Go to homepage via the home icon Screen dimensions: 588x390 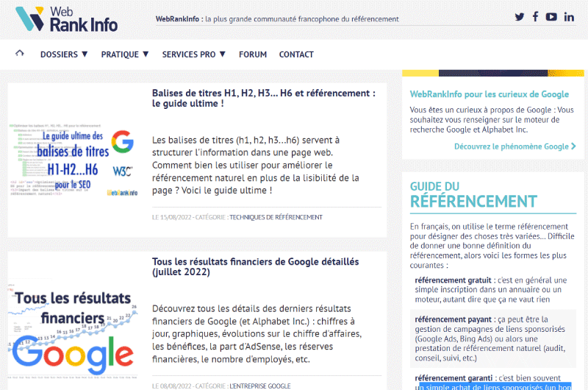[x=20, y=53]
